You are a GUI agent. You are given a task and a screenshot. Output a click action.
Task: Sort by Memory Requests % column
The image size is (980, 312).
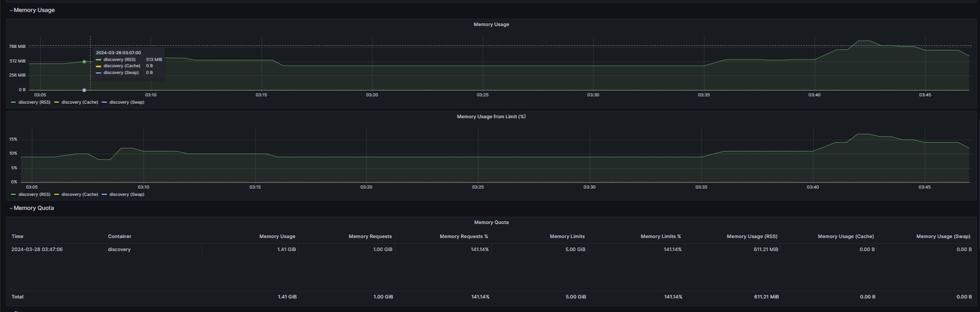[x=464, y=236]
